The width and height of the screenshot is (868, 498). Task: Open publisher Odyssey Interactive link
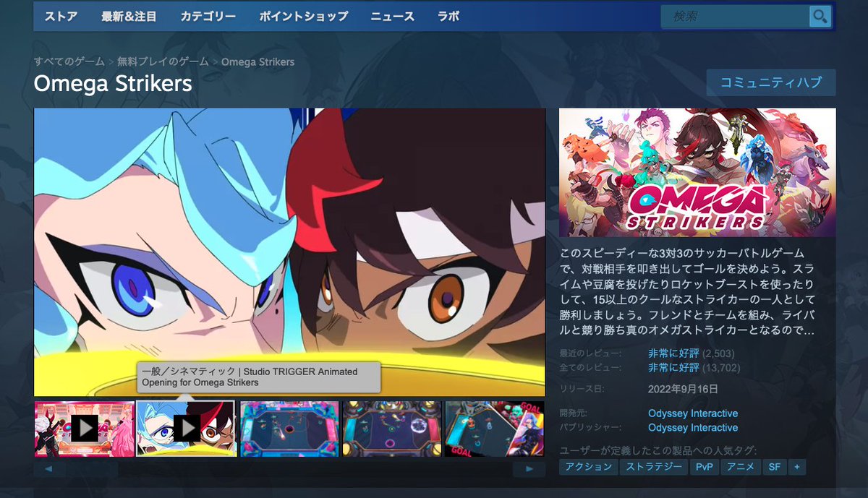click(x=693, y=428)
